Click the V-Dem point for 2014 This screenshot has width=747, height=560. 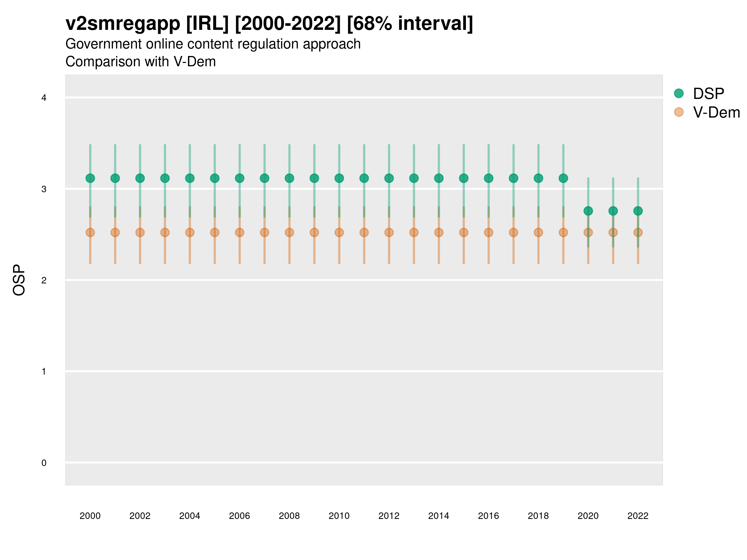click(439, 233)
